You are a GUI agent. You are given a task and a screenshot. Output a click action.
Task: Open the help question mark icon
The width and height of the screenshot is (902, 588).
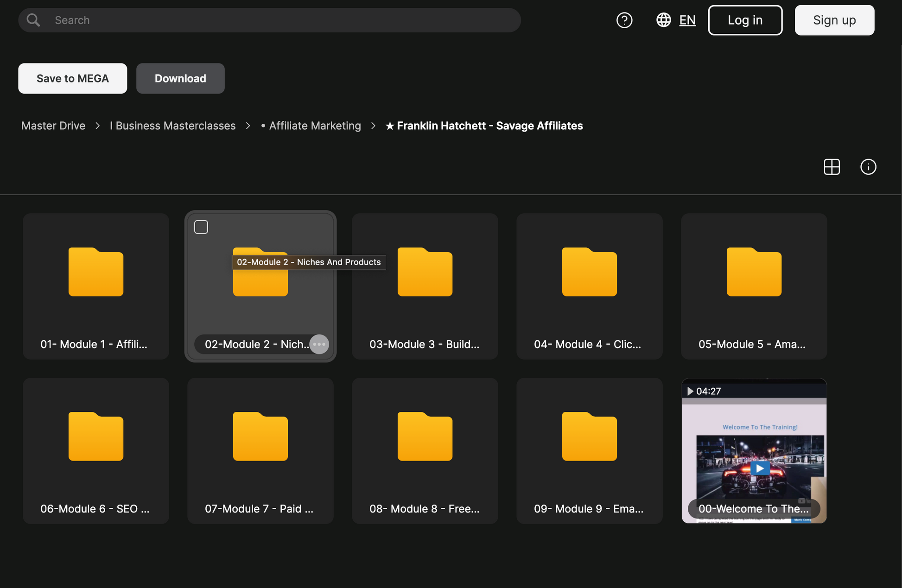point(624,20)
